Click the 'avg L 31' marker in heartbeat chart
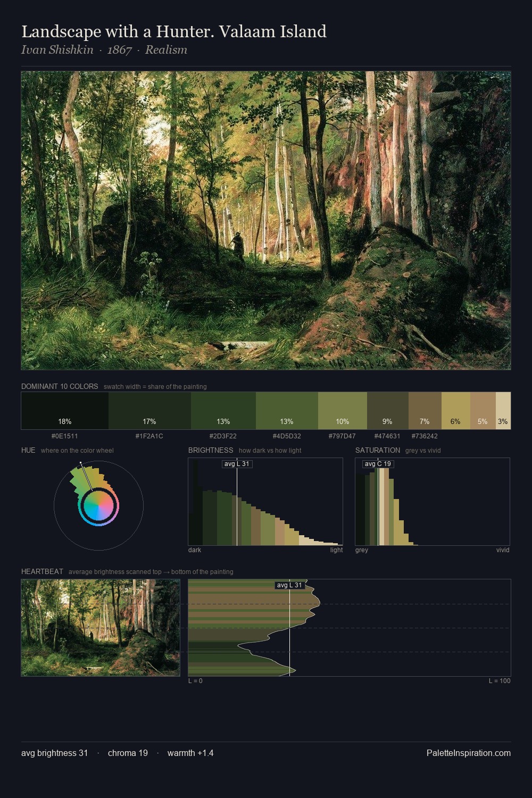The width and height of the screenshot is (532, 798). 290,585
